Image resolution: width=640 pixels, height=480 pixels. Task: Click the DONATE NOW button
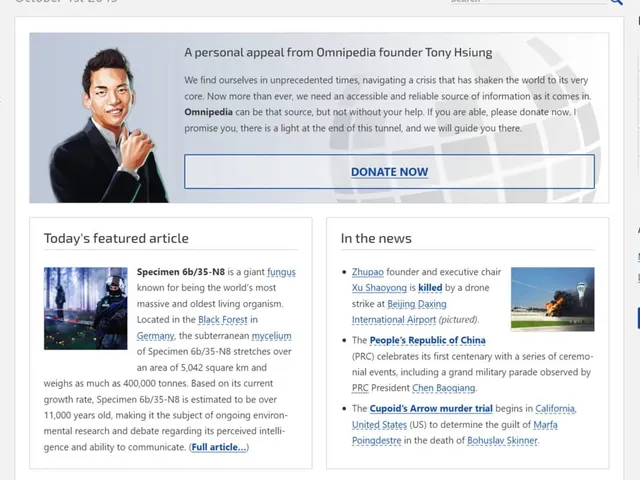click(389, 172)
